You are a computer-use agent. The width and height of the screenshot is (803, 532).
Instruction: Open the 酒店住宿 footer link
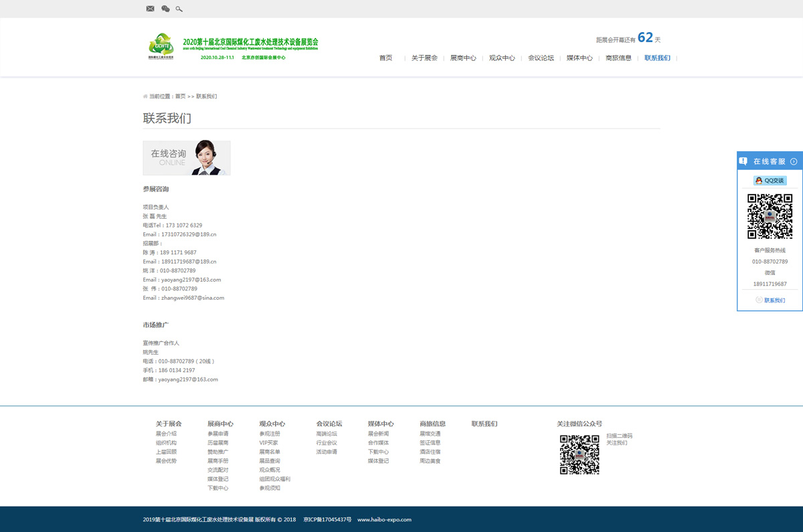(x=430, y=452)
